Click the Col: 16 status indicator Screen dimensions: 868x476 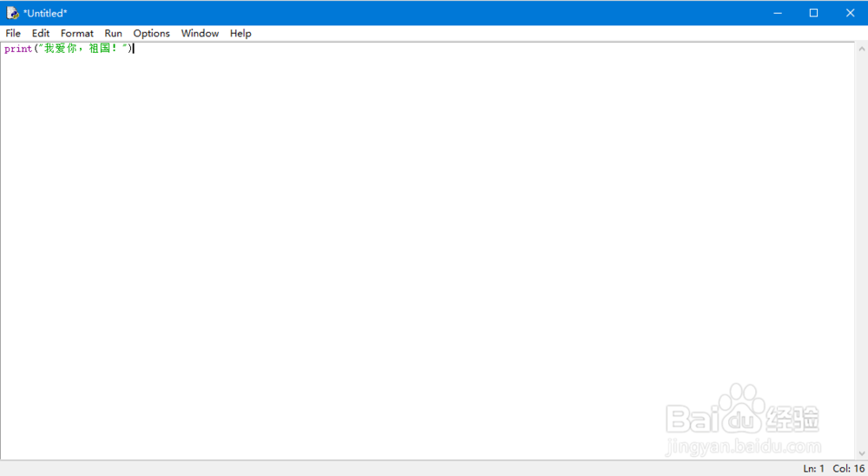click(x=848, y=468)
